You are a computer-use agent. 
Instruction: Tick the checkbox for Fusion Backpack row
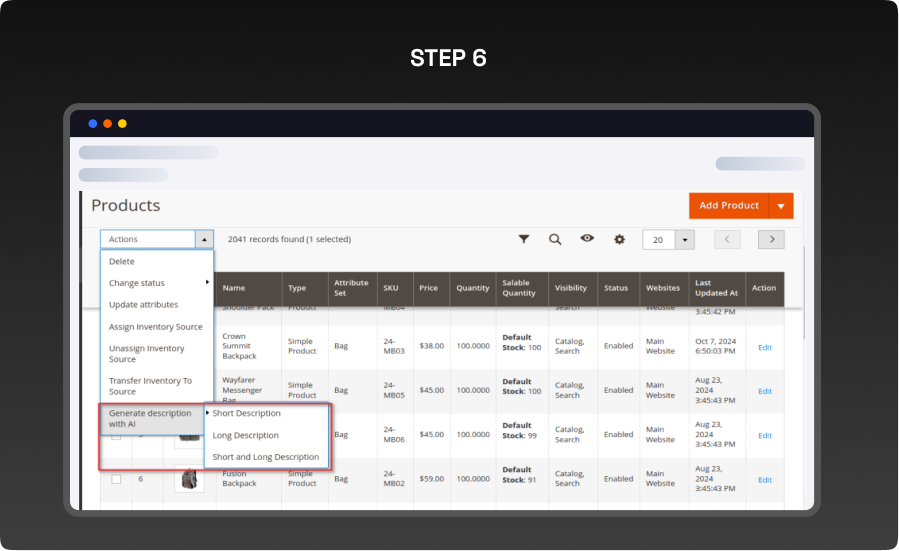[x=116, y=479]
